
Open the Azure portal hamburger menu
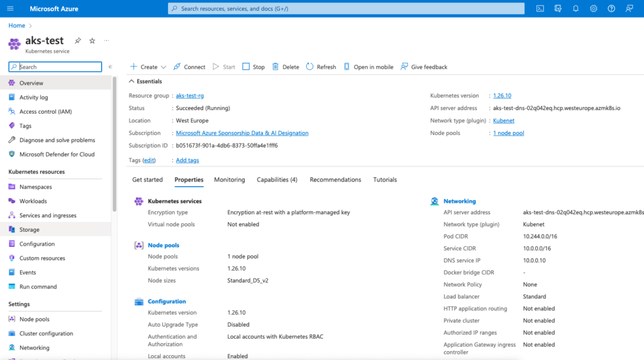tap(10, 9)
